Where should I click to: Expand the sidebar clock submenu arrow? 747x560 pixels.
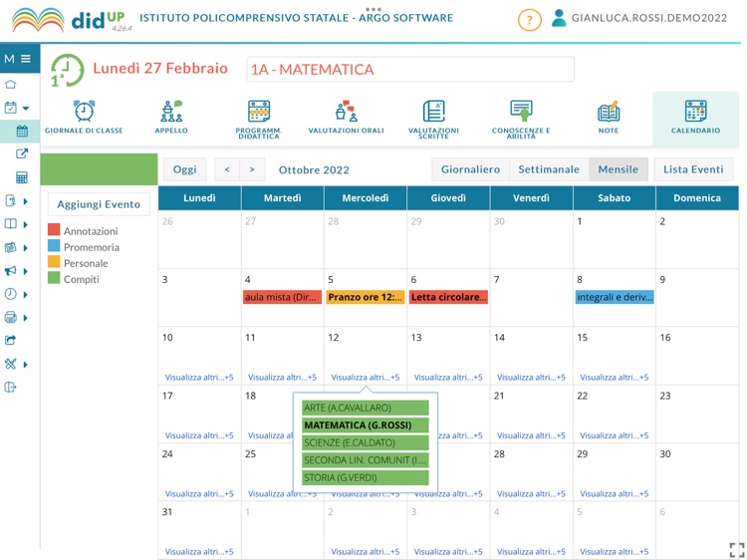[26, 295]
